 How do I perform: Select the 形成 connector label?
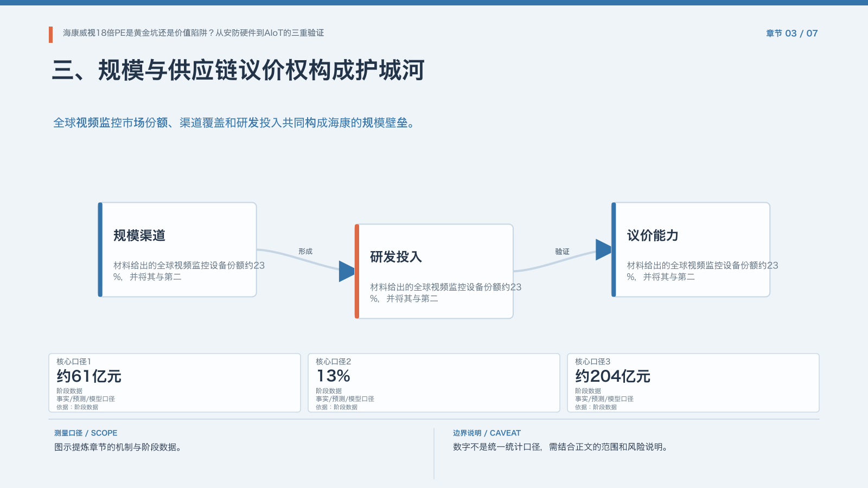[x=305, y=252]
